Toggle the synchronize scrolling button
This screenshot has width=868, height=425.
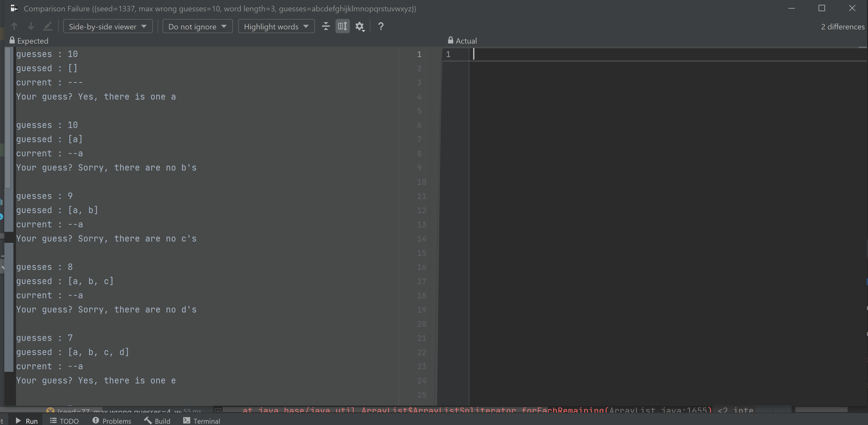click(x=342, y=26)
